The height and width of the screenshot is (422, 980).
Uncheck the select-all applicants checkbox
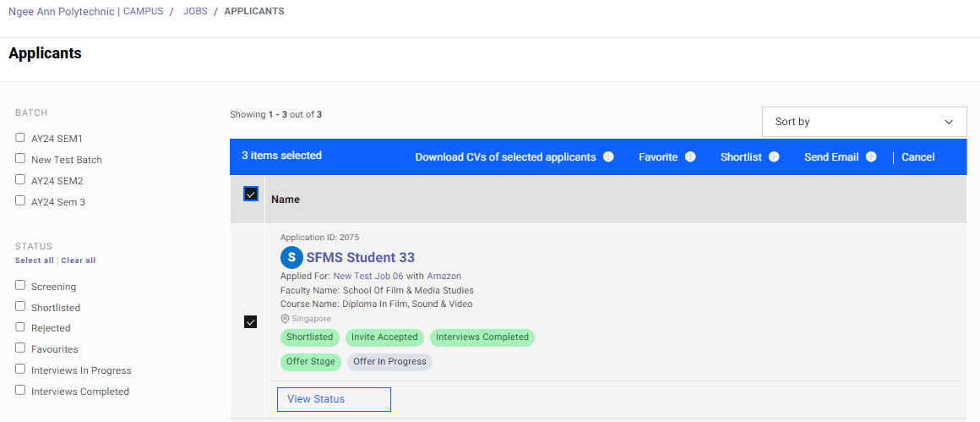pos(251,195)
